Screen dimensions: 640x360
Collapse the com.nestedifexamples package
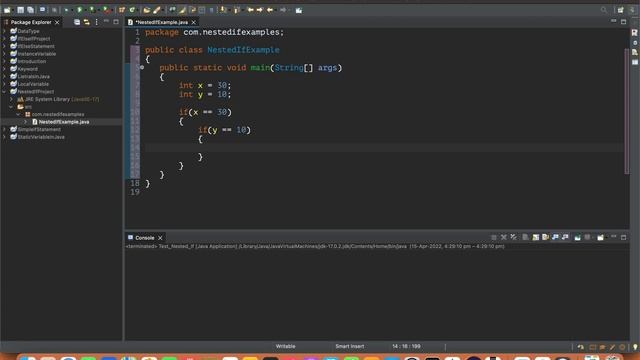(x=18, y=114)
